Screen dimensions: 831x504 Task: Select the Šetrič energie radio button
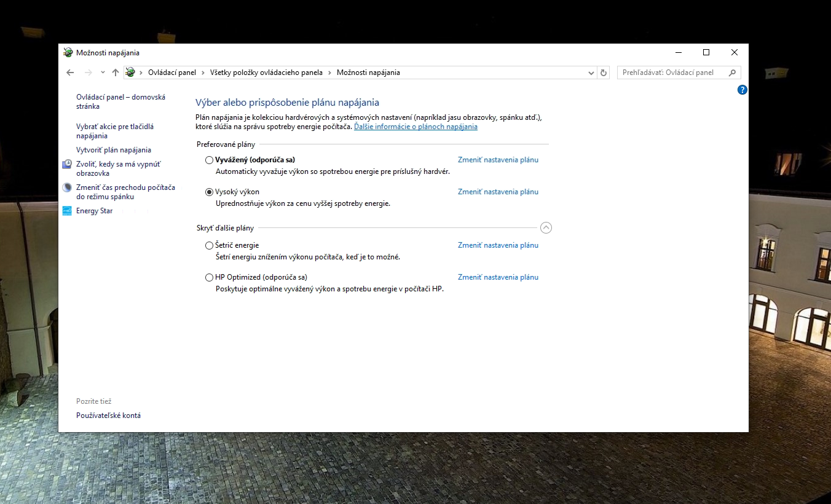pyautogui.click(x=209, y=245)
